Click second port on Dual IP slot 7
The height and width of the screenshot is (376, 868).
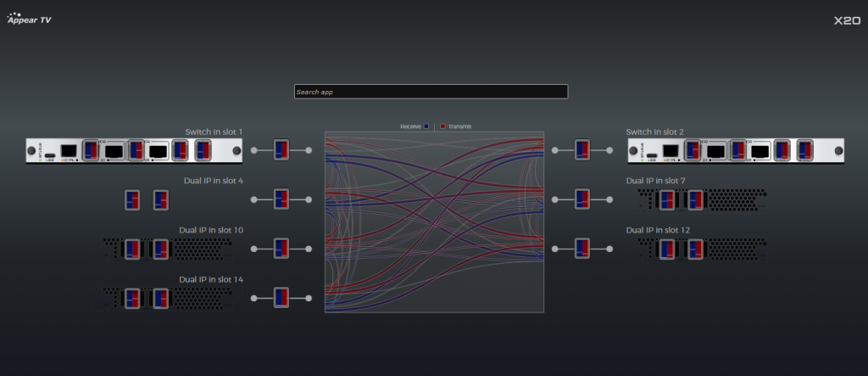696,200
